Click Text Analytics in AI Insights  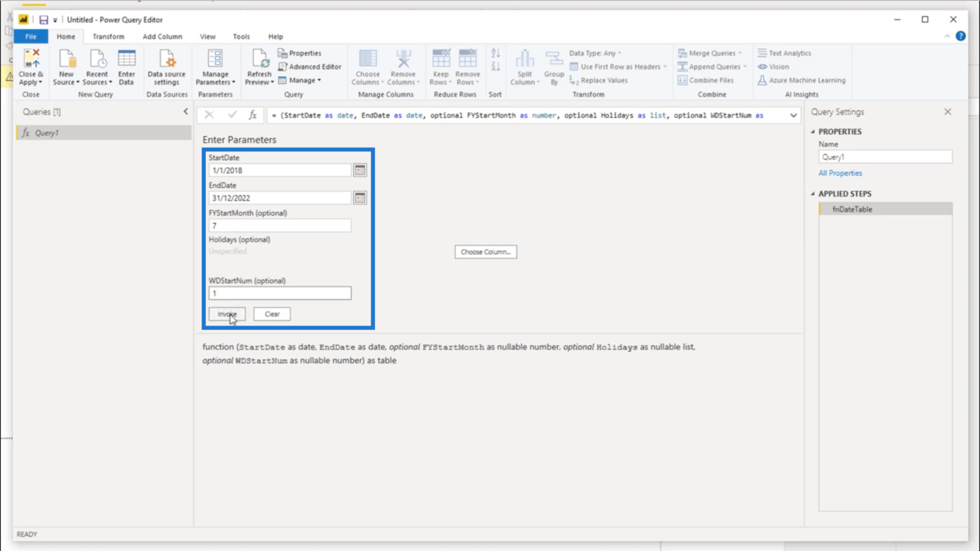click(x=784, y=53)
